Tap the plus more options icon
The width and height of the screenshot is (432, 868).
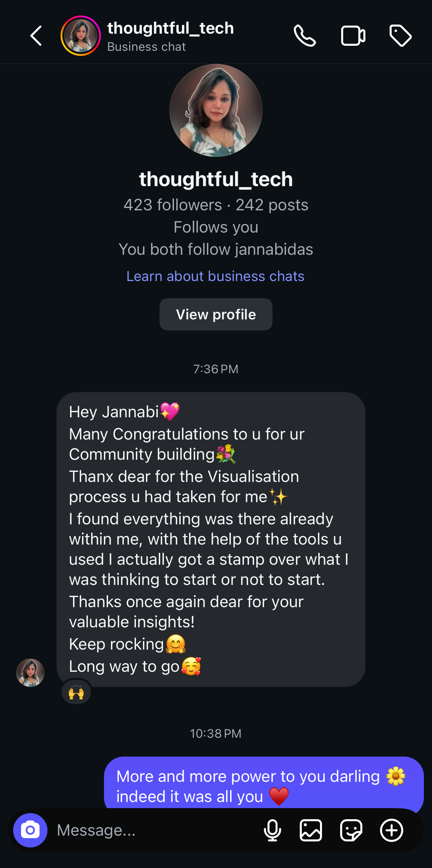[x=391, y=830]
